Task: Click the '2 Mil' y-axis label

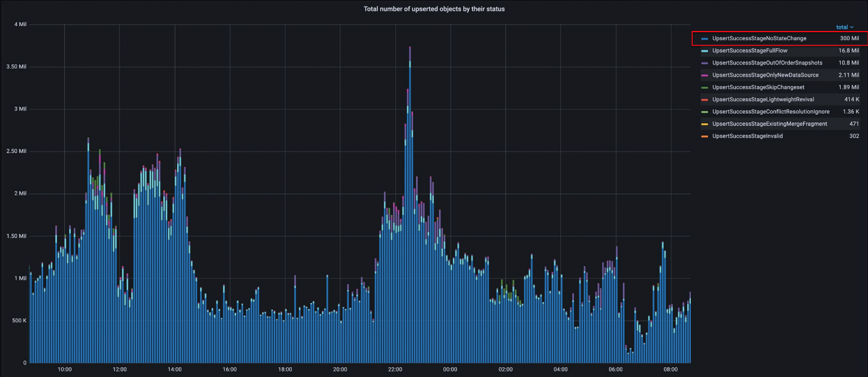Action: [x=19, y=194]
